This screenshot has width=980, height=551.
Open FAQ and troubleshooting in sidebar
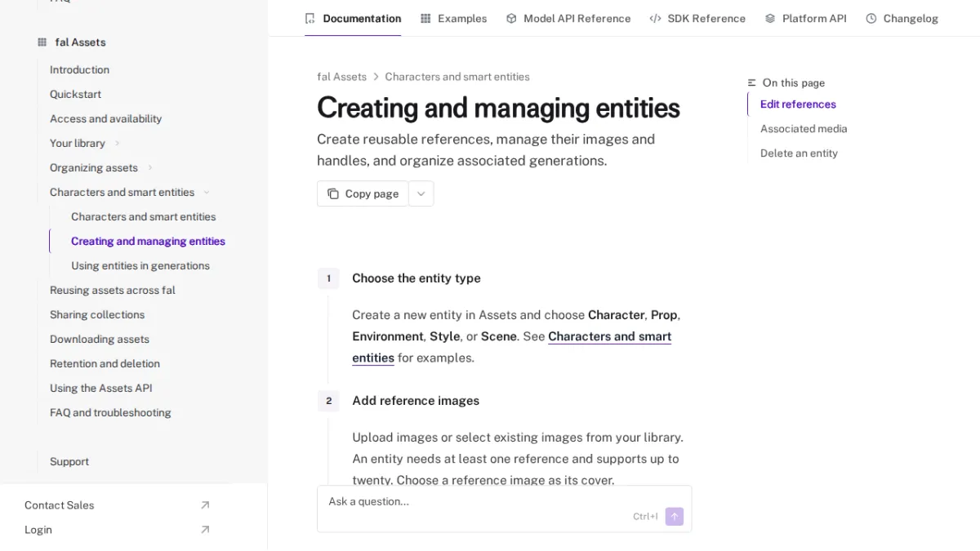[x=110, y=413]
